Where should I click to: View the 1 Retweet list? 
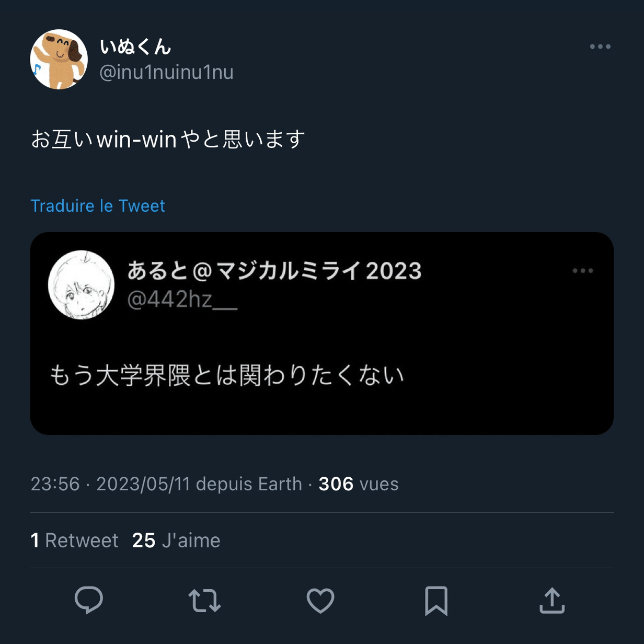(x=75, y=540)
